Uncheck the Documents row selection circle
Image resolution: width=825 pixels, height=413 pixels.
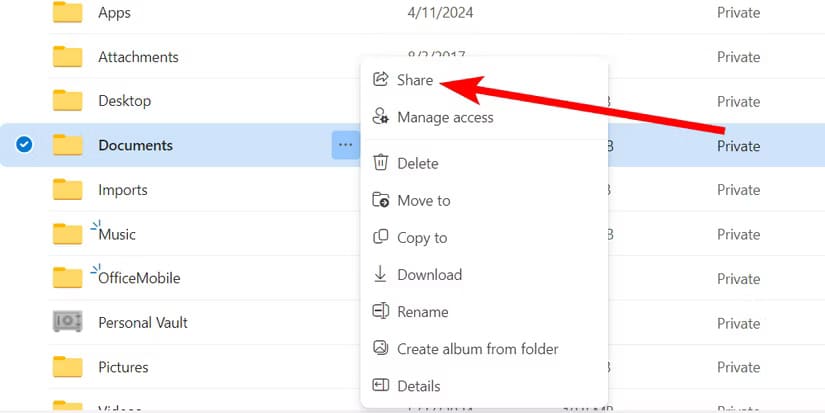[x=24, y=144]
